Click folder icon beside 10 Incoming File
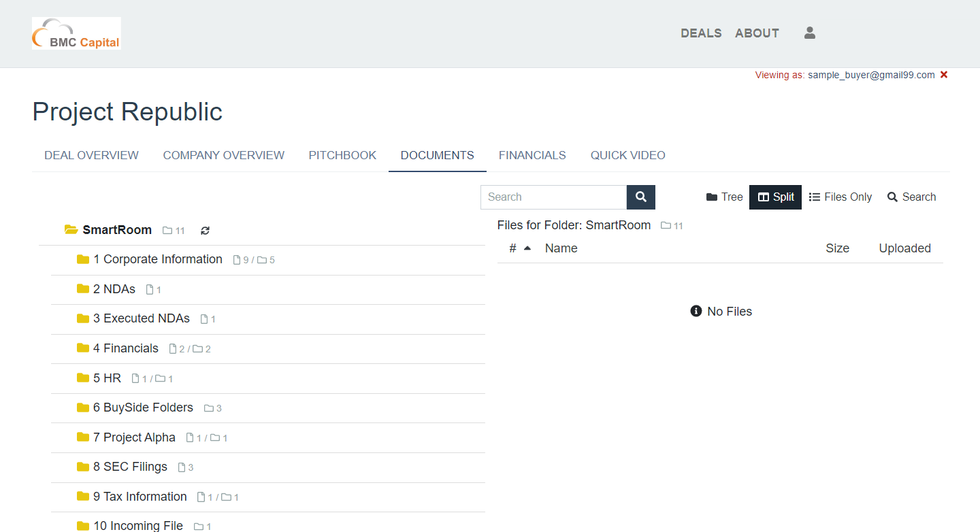The height and width of the screenshot is (532, 980). (83, 526)
